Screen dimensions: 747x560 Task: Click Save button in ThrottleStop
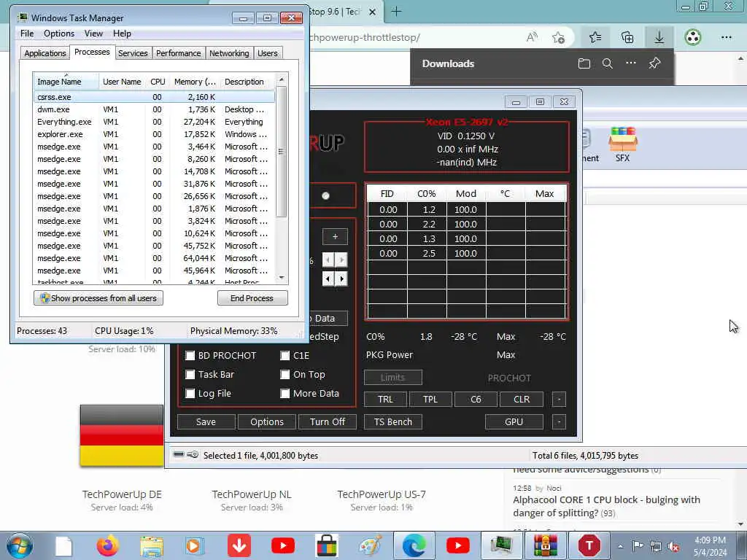pyautogui.click(x=206, y=422)
